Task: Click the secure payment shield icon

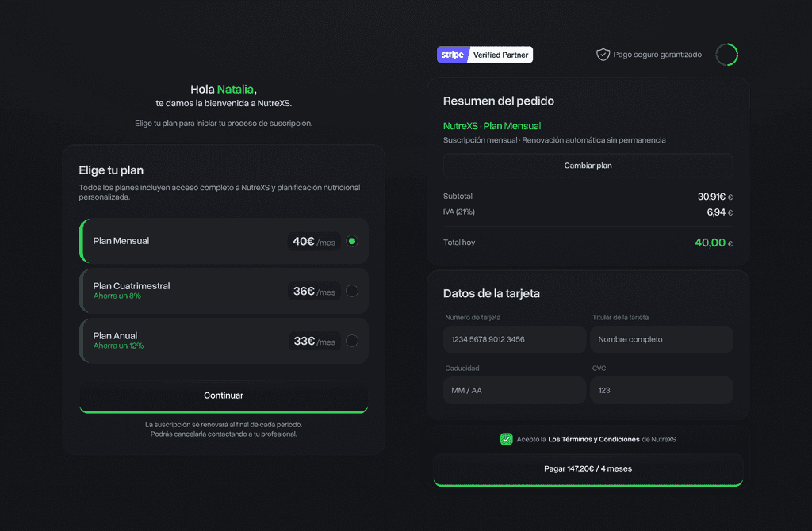Action: pos(603,55)
